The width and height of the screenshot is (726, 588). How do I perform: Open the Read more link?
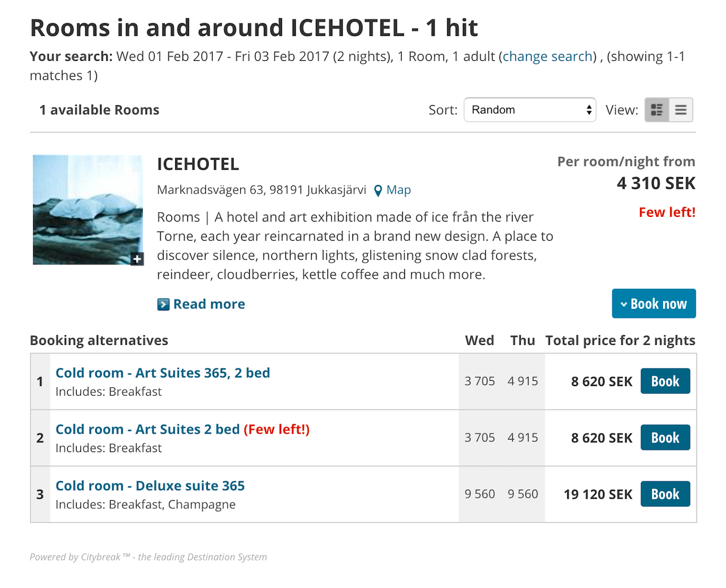point(209,304)
